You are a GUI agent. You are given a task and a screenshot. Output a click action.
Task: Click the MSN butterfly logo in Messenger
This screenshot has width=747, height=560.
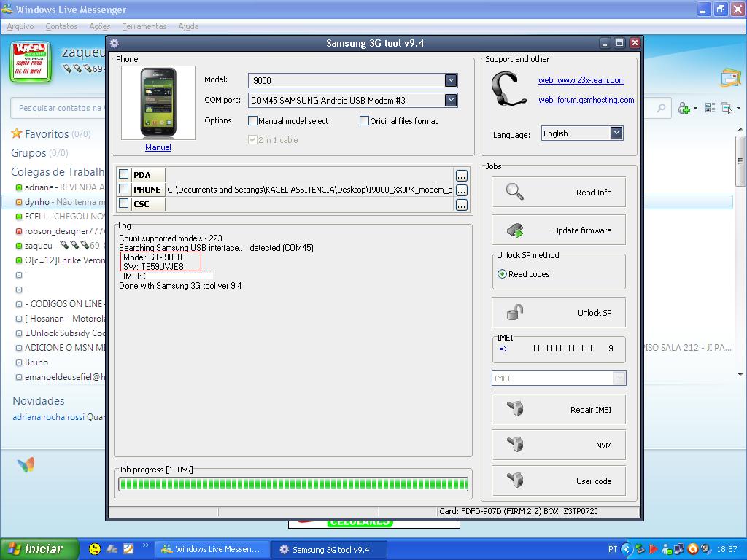(26, 464)
